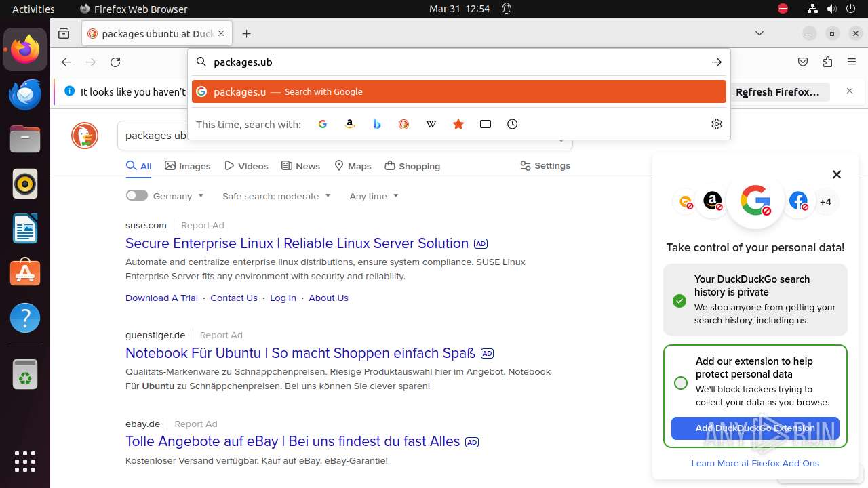Image resolution: width=868 pixels, height=488 pixels.
Task: Switch to Shopping results
Action: 412,166
